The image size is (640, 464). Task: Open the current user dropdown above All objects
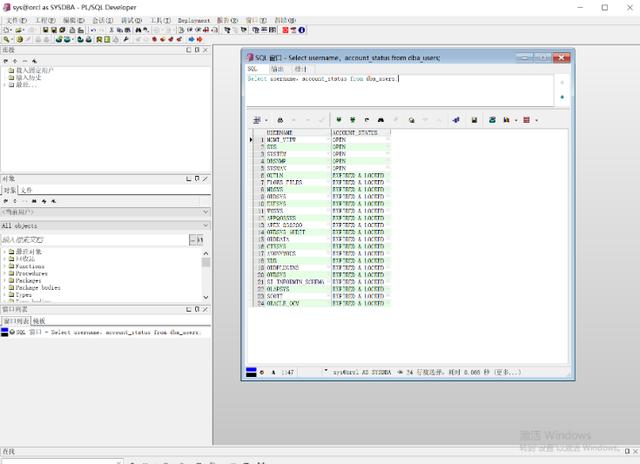(105, 212)
